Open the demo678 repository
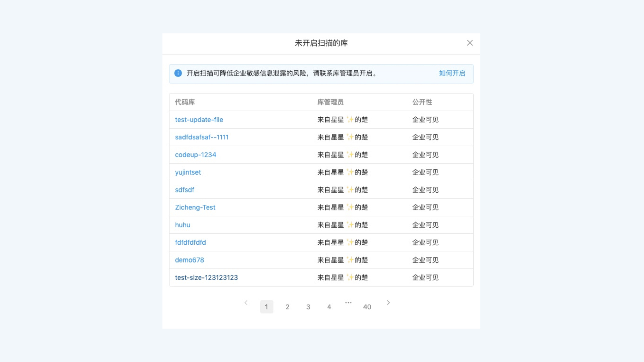Image resolution: width=644 pixels, height=362 pixels. pos(190,260)
